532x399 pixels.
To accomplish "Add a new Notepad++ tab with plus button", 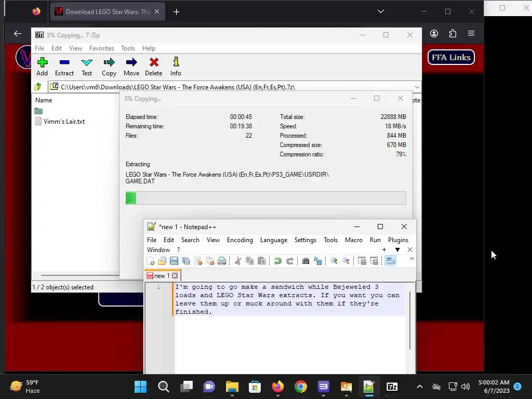I will [384, 250].
